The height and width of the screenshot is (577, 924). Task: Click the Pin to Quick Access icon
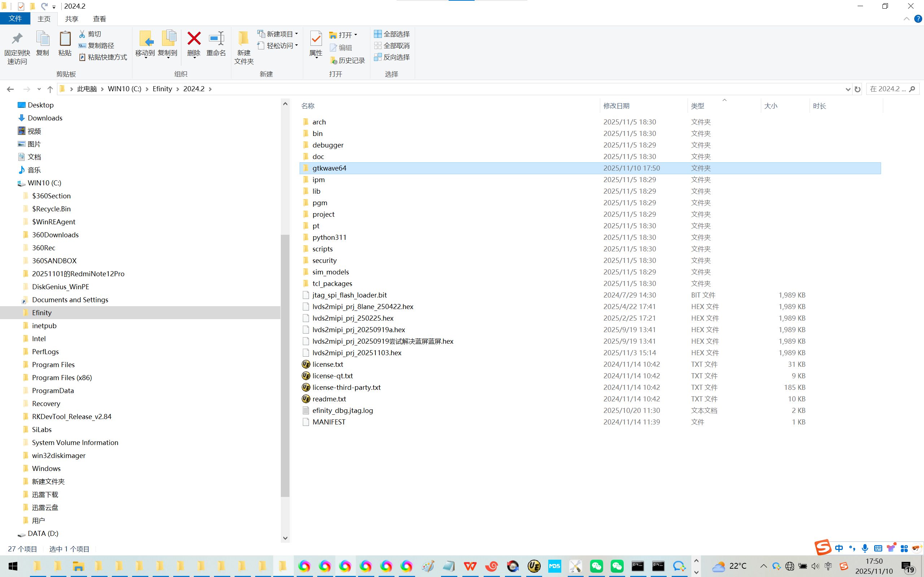coord(17,39)
